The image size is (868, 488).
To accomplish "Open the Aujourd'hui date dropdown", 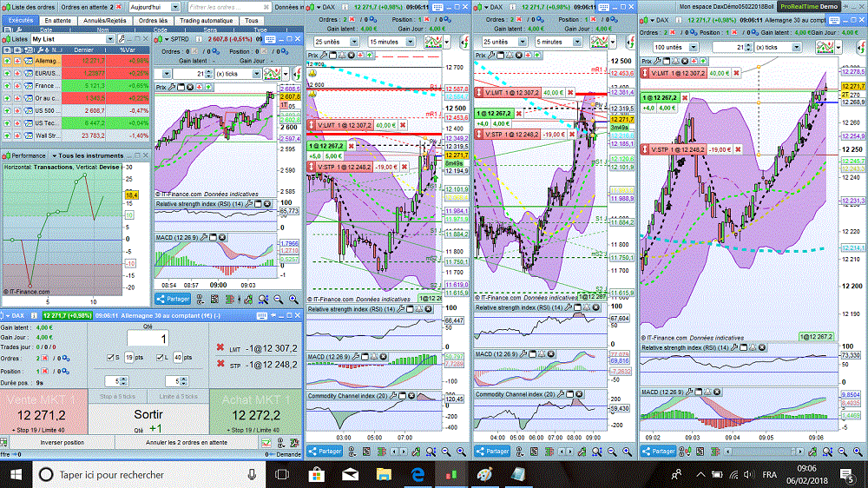I will point(155,7).
